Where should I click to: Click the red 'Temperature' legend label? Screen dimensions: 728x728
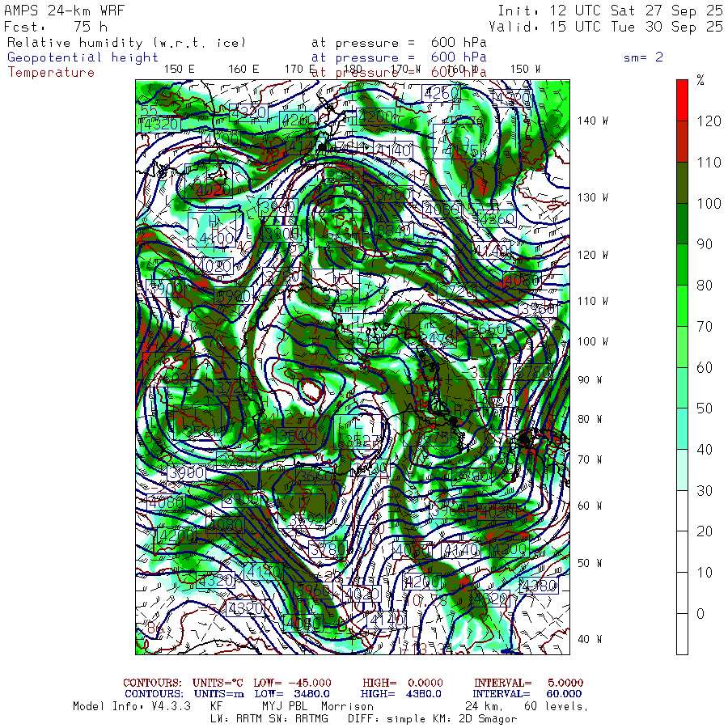coord(51,73)
